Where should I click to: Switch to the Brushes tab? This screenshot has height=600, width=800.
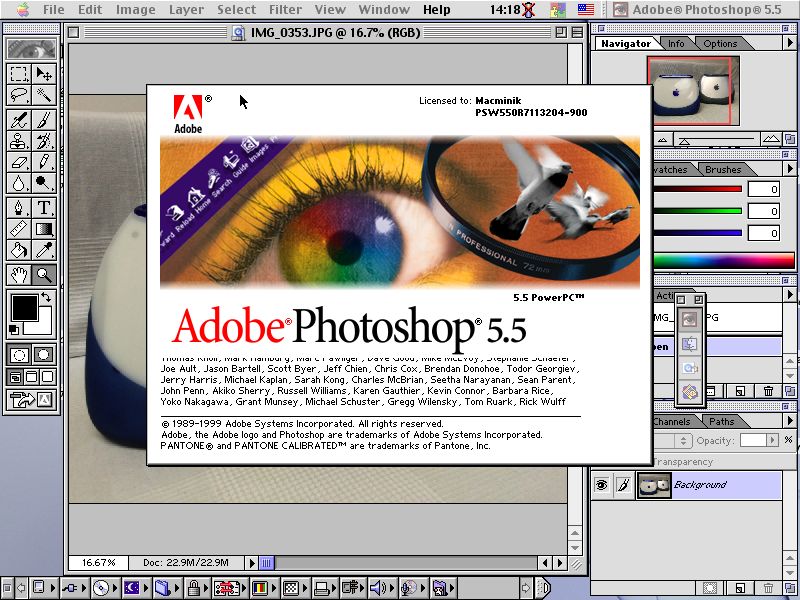point(723,169)
